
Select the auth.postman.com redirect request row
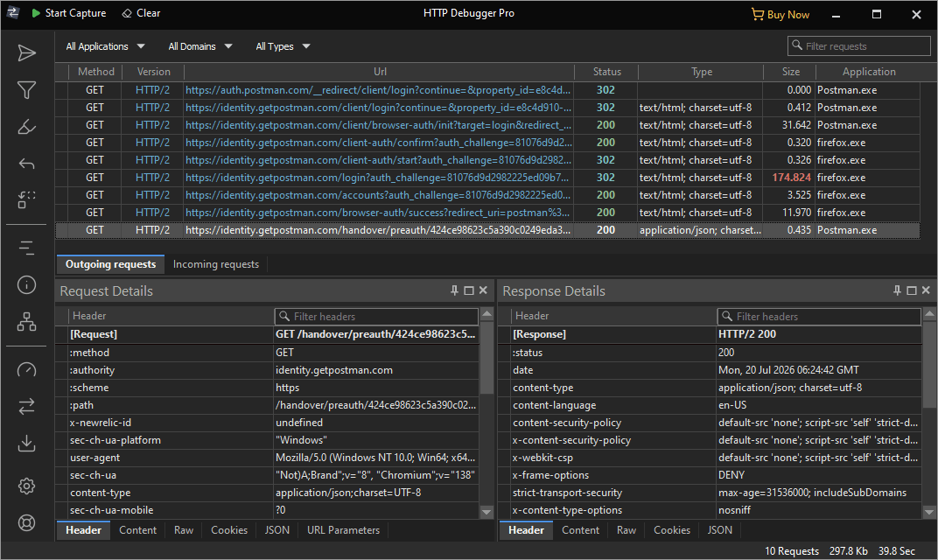coord(487,90)
